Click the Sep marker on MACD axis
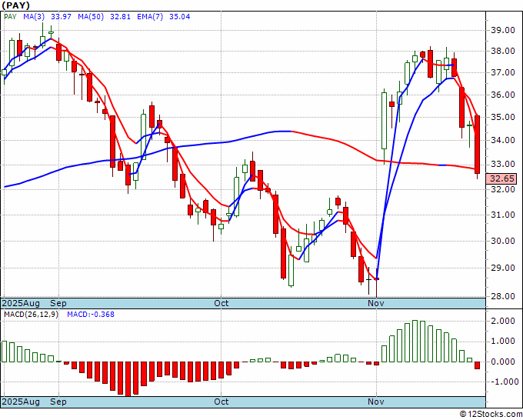Viewport: 523px width, 420px height. [x=58, y=402]
